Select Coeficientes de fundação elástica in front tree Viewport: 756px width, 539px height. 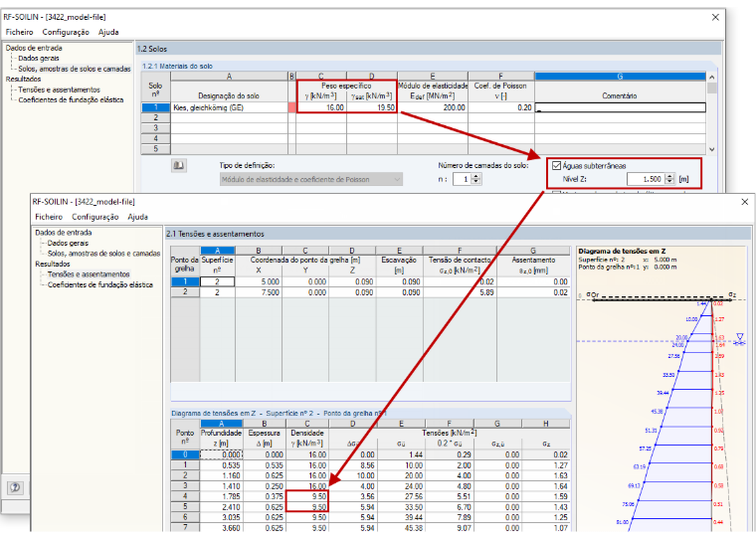(100, 284)
